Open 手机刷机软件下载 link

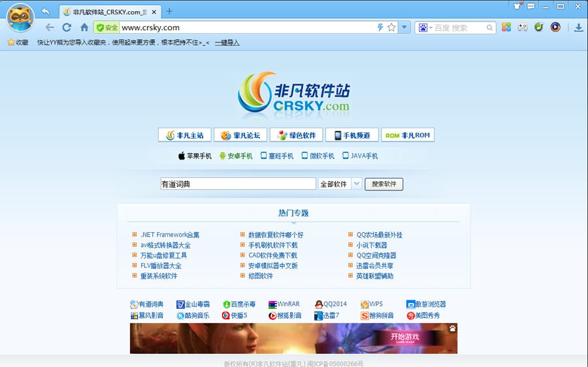coord(273,245)
